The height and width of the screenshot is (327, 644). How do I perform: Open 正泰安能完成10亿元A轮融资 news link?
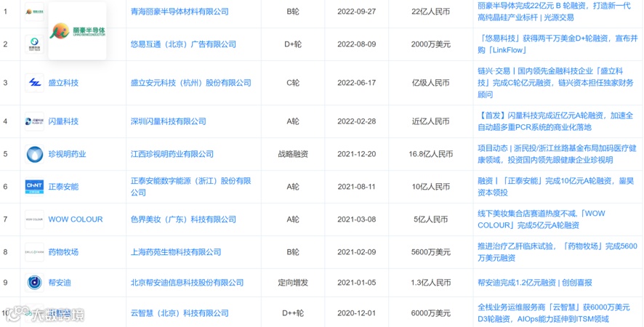click(556, 187)
